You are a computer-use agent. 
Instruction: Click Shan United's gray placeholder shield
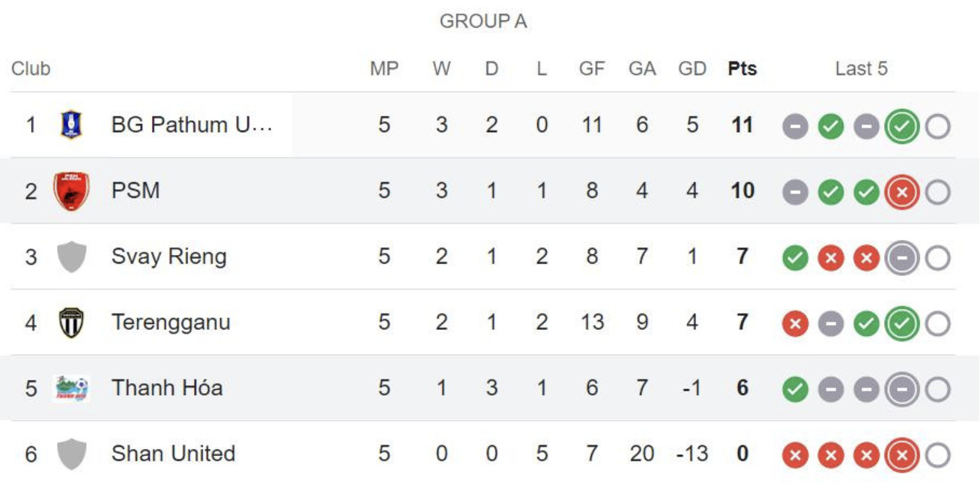point(72,454)
